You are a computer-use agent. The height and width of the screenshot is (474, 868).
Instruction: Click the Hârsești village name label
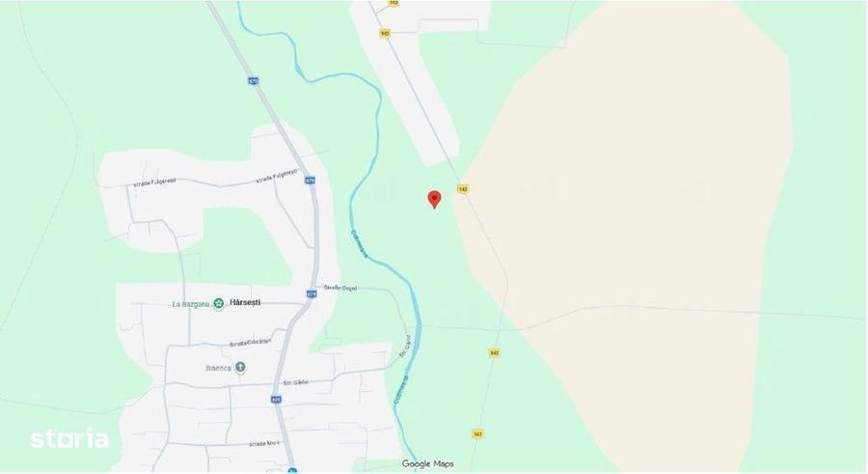(x=245, y=303)
